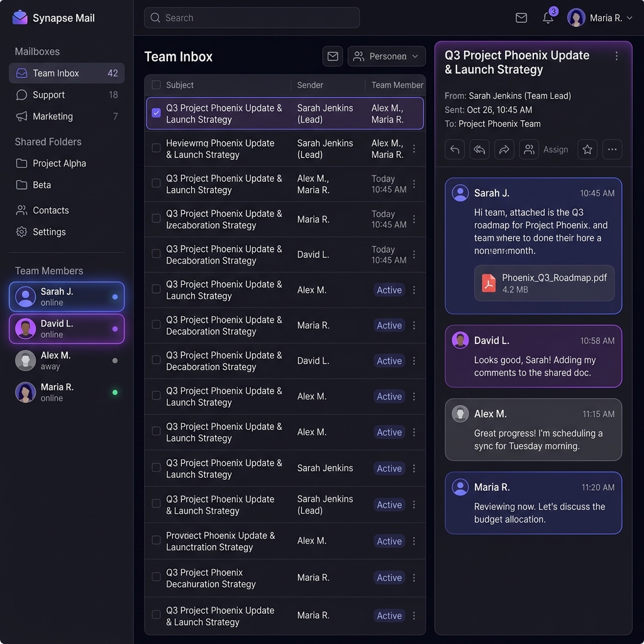Click Active badge on Provciect Phoenix row

pyautogui.click(x=389, y=541)
